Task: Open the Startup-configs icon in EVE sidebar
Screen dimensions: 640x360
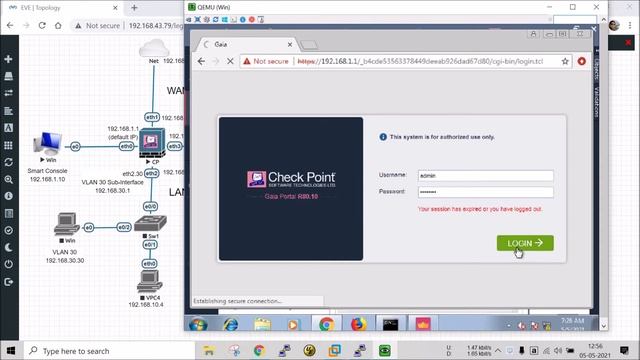Action: coord(8,111)
